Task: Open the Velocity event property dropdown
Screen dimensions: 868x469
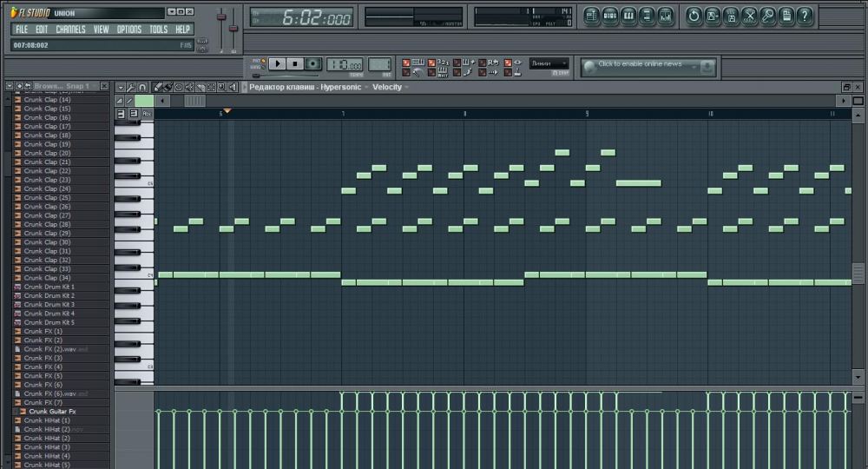Action: (407, 87)
